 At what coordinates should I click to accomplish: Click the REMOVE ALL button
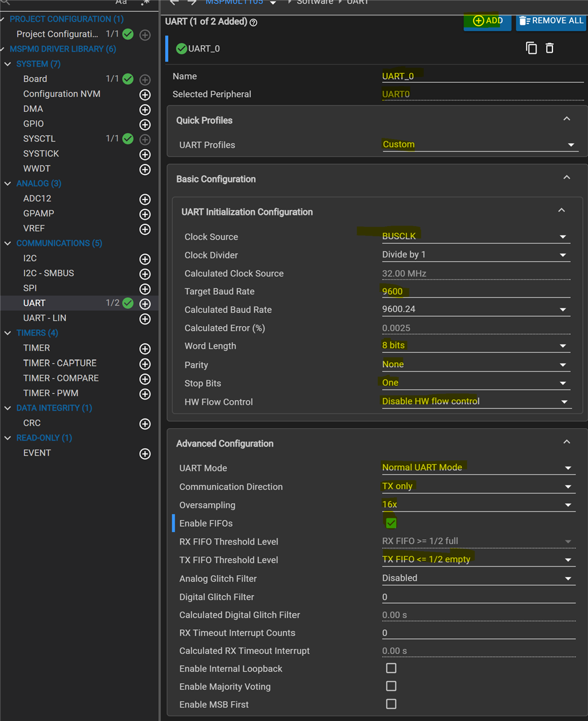pyautogui.click(x=551, y=21)
